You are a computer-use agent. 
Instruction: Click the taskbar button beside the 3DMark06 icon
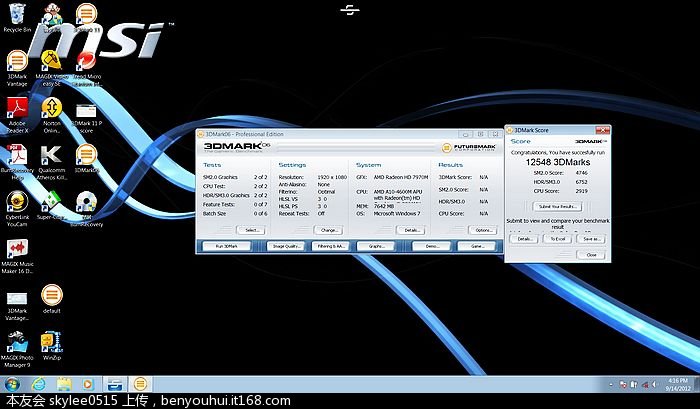click(x=115, y=384)
